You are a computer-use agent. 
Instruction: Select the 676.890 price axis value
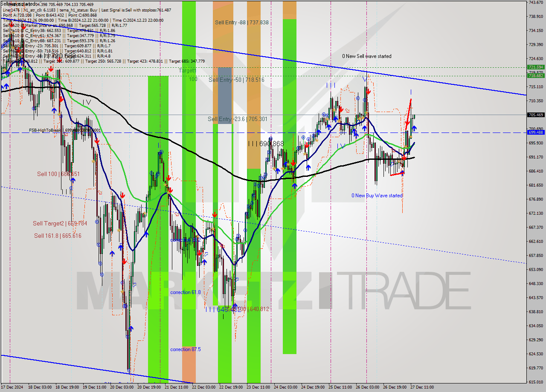pyautogui.click(x=536, y=199)
